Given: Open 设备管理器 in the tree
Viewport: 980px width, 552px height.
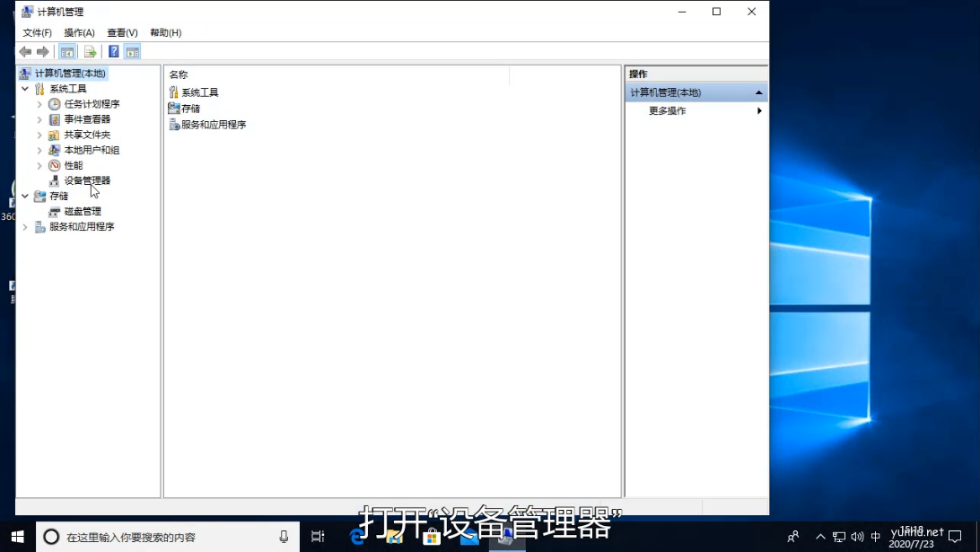Looking at the screenshot, I should [x=87, y=180].
